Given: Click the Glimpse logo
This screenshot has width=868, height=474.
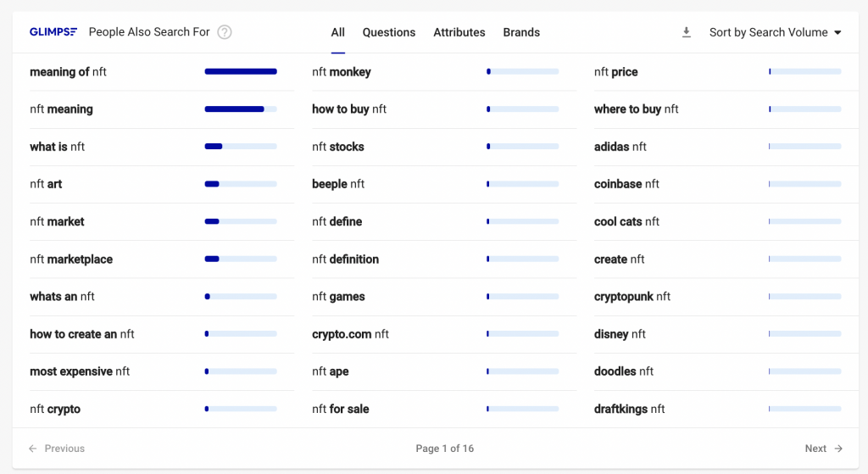Looking at the screenshot, I should pos(53,32).
